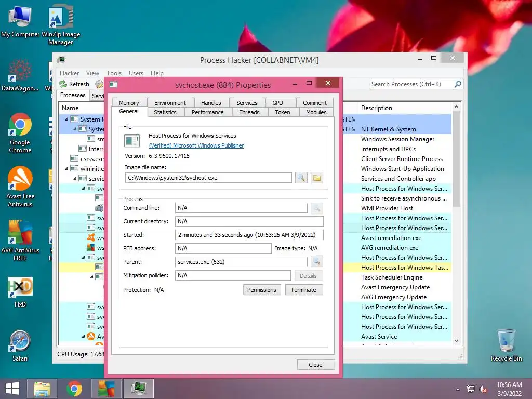Screen dimensions: 532x399
Task: Click the magnifier icon in Search Processes box
Action: click(458, 84)
